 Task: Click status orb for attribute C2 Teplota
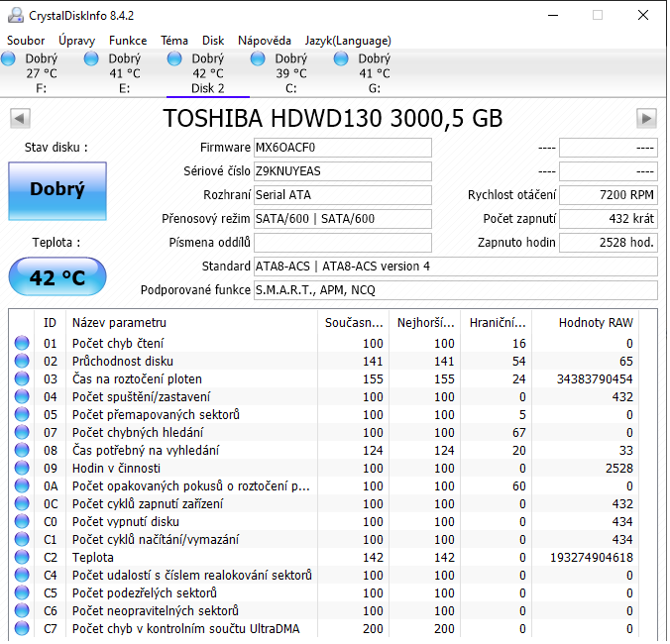tap(22, 558)
